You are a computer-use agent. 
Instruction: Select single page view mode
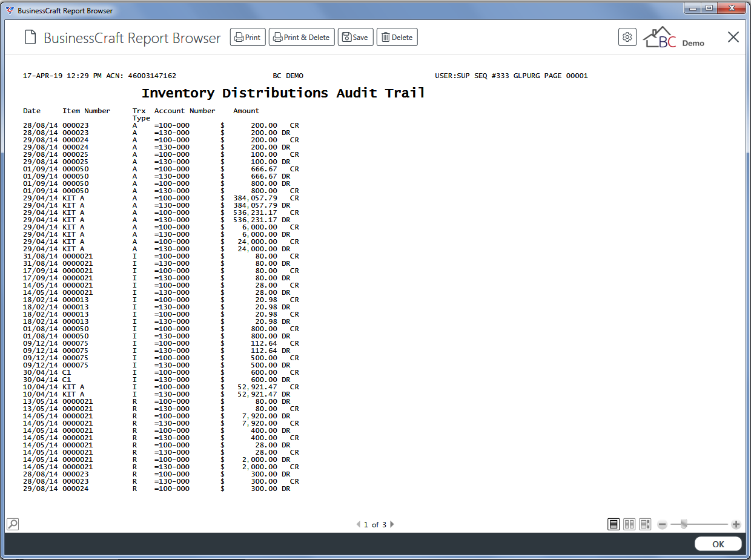click(x=614, y=524)
